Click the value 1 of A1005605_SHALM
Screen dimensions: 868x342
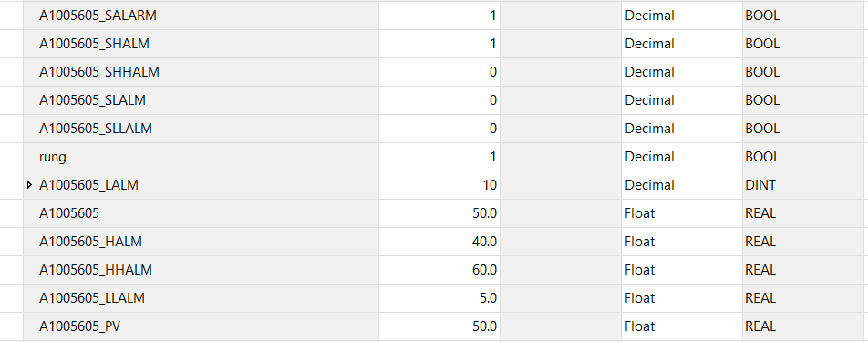click(492, 44)
